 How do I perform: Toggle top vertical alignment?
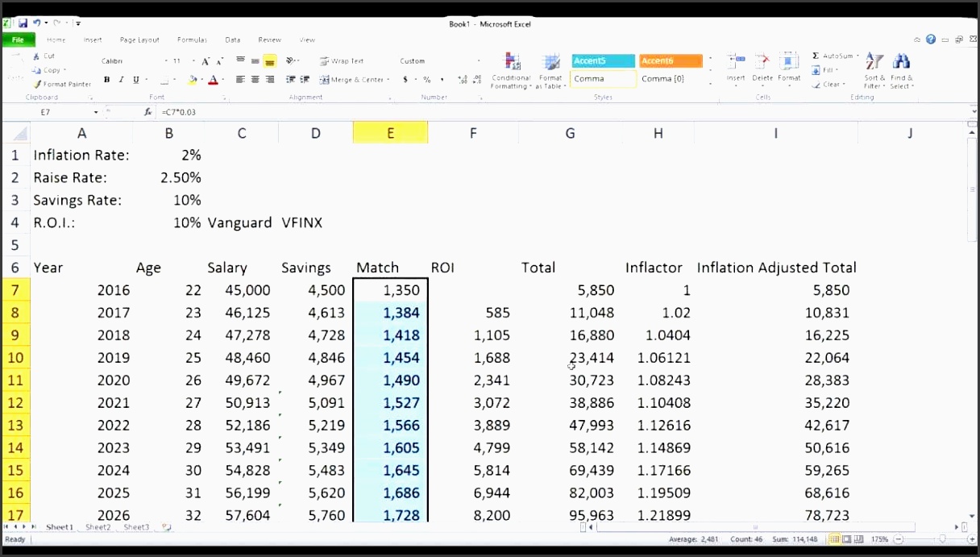coord(240,61)
